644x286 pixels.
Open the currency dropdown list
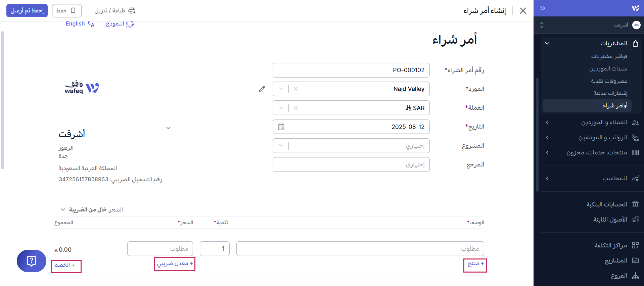tap(281, 108)
